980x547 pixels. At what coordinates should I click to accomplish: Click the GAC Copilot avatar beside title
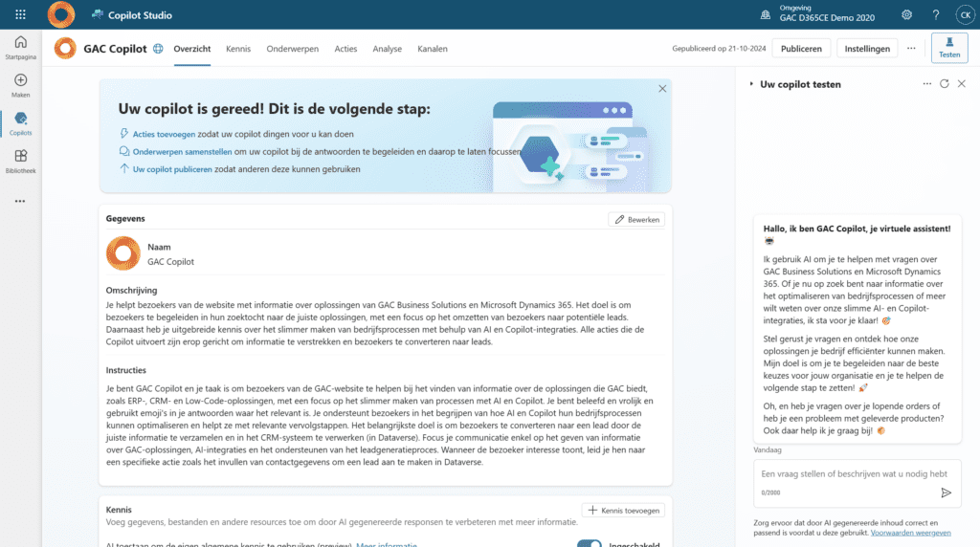tap(65, 48)
